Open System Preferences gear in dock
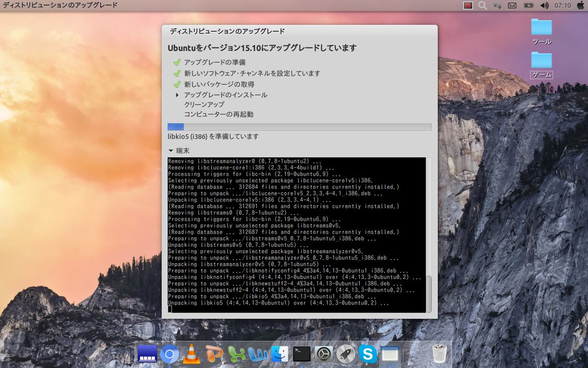 point(324,354)
